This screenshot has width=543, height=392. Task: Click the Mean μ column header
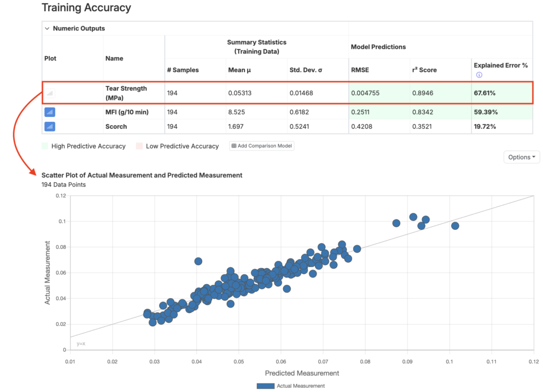(240, 69)
